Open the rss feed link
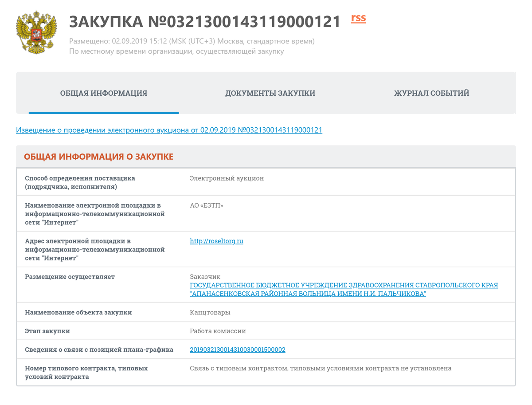Screen dimensions: 532x405 [358, 18]
